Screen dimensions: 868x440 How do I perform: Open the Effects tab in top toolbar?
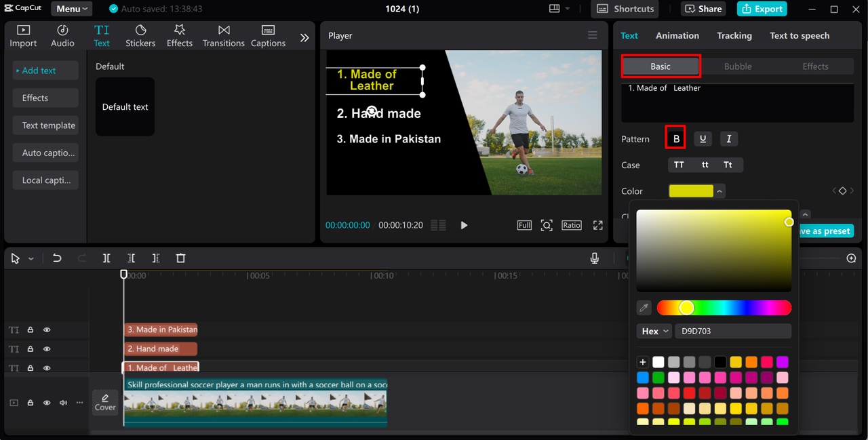coord(180,36)
